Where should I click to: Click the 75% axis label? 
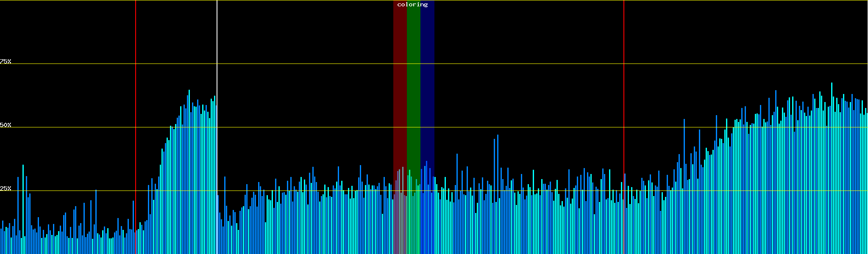pos(6,61)
